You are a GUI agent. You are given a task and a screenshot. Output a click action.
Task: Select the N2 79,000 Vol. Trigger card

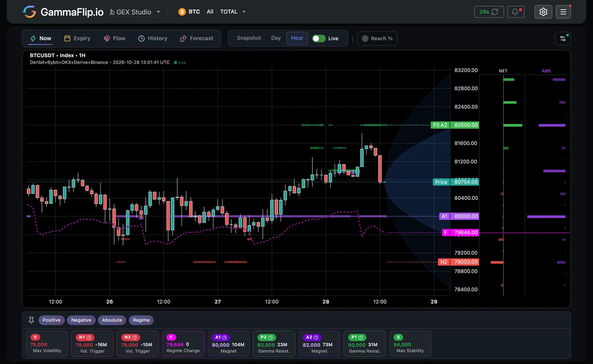coord(138,344)
